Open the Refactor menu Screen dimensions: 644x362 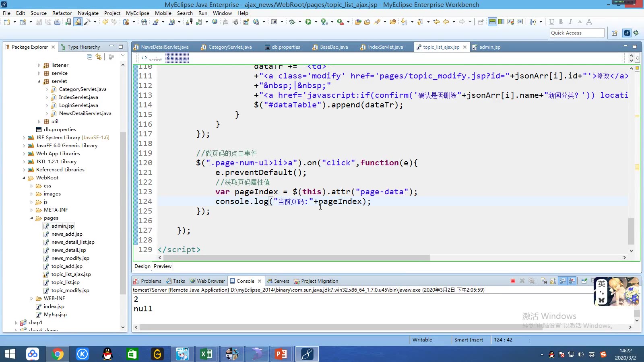[62, 13]
